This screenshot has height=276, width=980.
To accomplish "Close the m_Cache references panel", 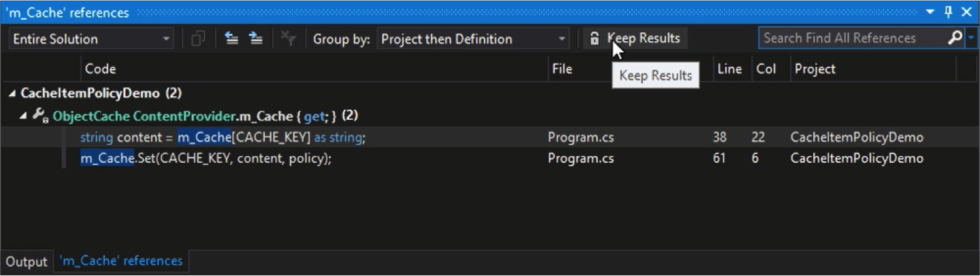I will pos(967,12).
